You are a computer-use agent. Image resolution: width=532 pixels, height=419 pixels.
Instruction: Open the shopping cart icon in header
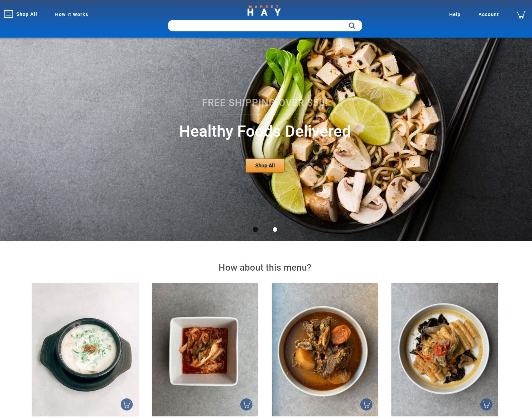pyautogui.click(x=521, y=15)
